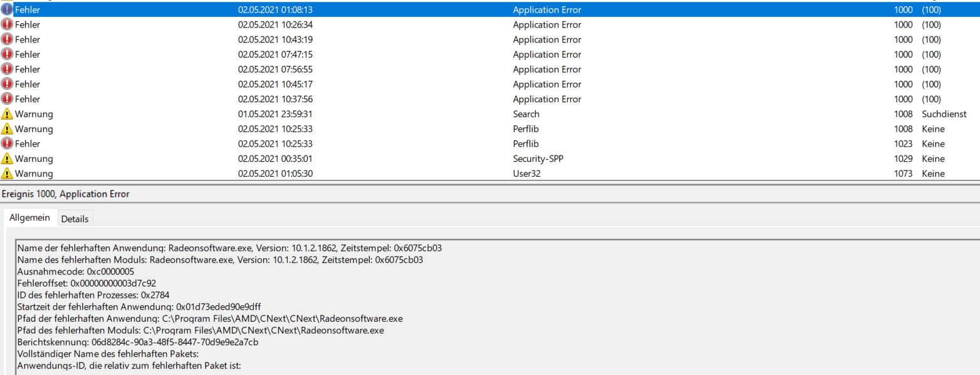Click the Pfad der fehlerhaften Anwendung line
The height and width of the screenshot is (375, 980).
coord(210,318)
